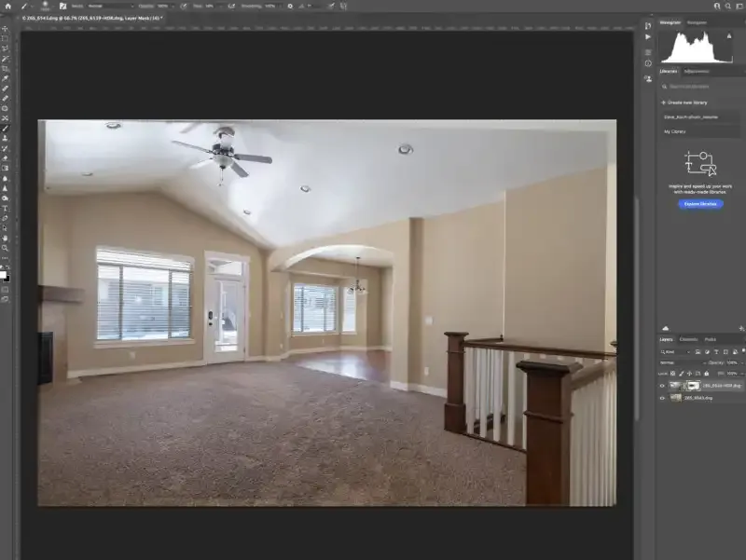The height and width of the screenshot is (560, 746).
Task: Select the Move tool in the toolbar
Action: tap(7, 28)
